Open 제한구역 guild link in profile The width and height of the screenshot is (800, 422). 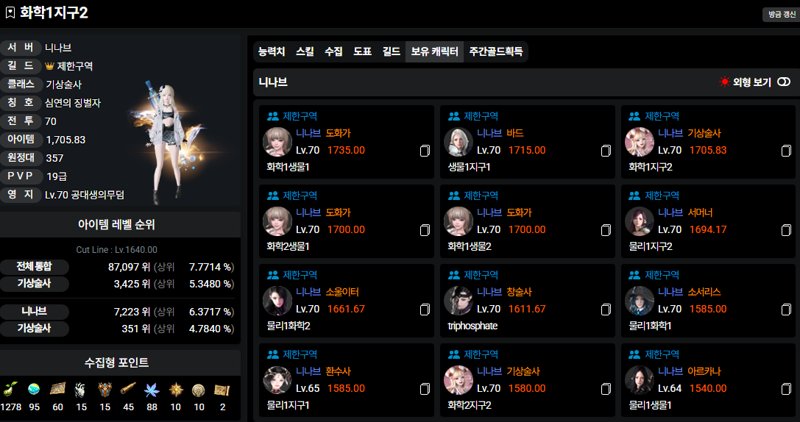tap(74, 66)
